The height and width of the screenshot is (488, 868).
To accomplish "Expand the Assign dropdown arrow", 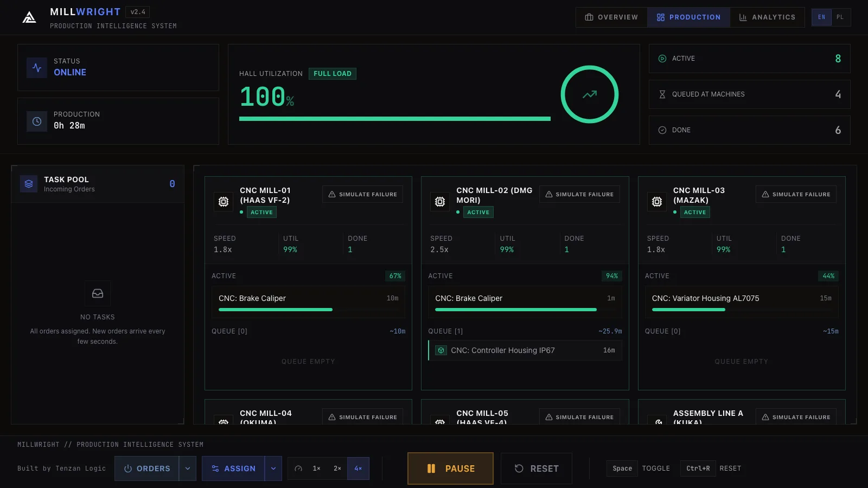I will click(x=273, y=468).
